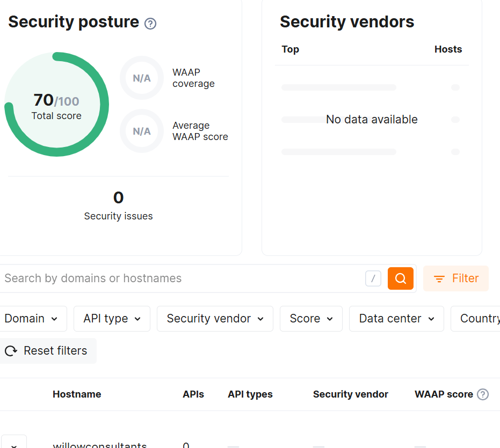The height and width of the screenshot is (448, 500).
Task: Click the Reset filters button
Action: 48,350
